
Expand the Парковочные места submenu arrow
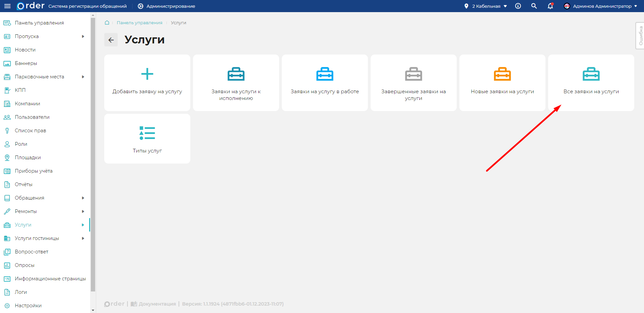(x=83, y=77)
